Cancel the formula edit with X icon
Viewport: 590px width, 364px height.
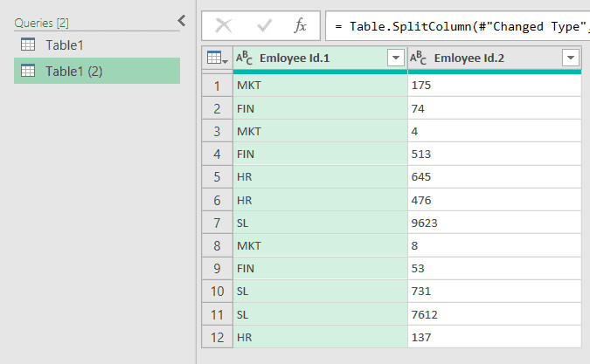pos(224,26)
